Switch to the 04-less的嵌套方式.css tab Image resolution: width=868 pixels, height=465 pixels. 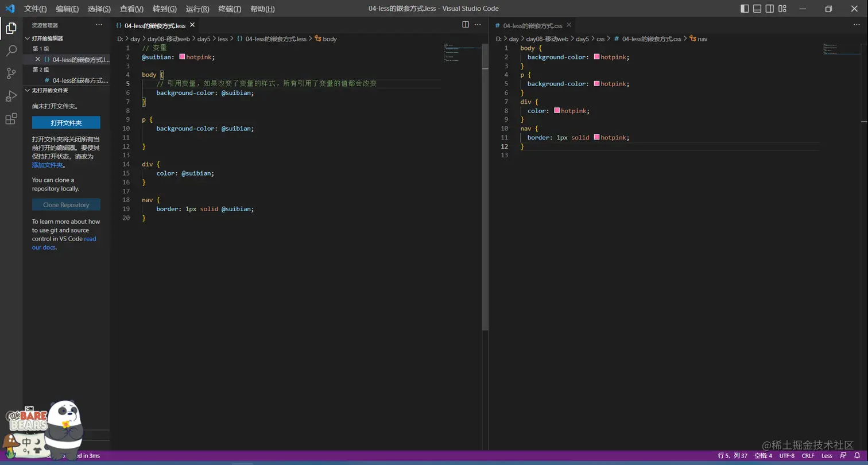[x=532, y=26]
